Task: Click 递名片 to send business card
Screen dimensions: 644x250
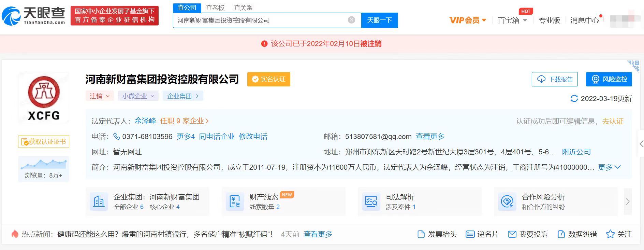Action: coord(482,234)
